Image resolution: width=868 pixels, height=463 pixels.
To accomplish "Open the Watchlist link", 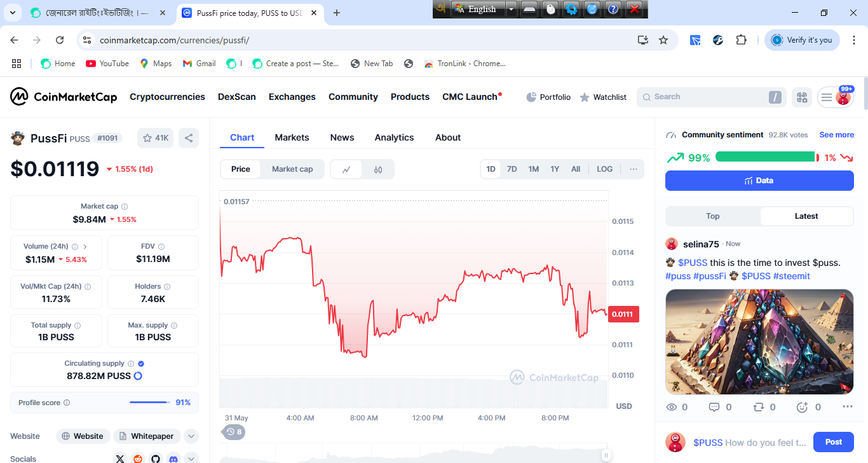I will (x=603, y=97).
